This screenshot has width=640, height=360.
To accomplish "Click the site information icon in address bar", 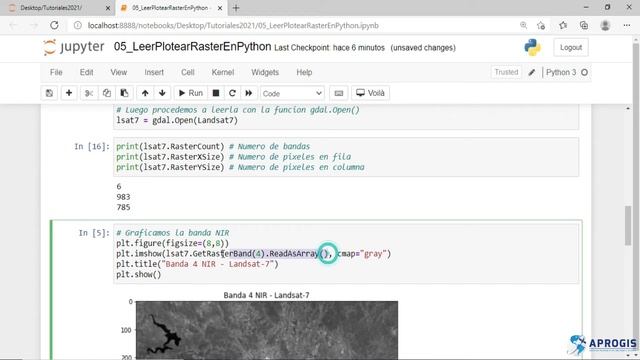I will coord(78,25).
